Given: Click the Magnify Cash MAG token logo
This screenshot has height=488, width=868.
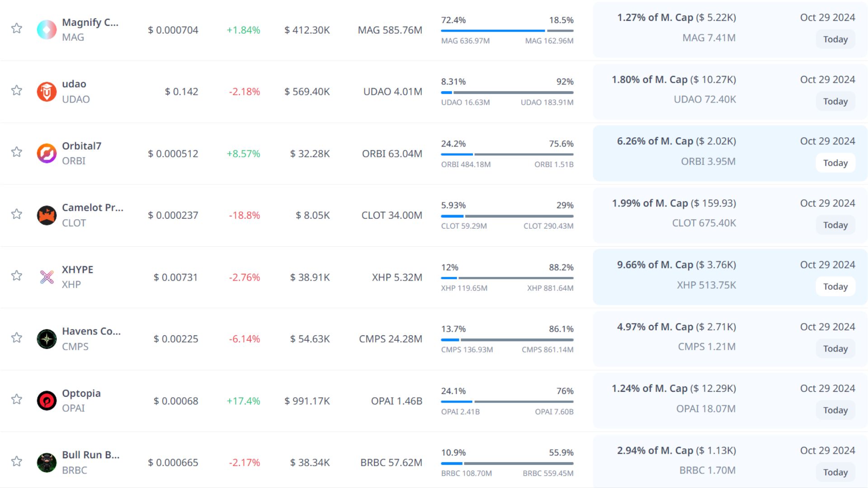Looking at the screenshot, I should click(x=47, y=30).
